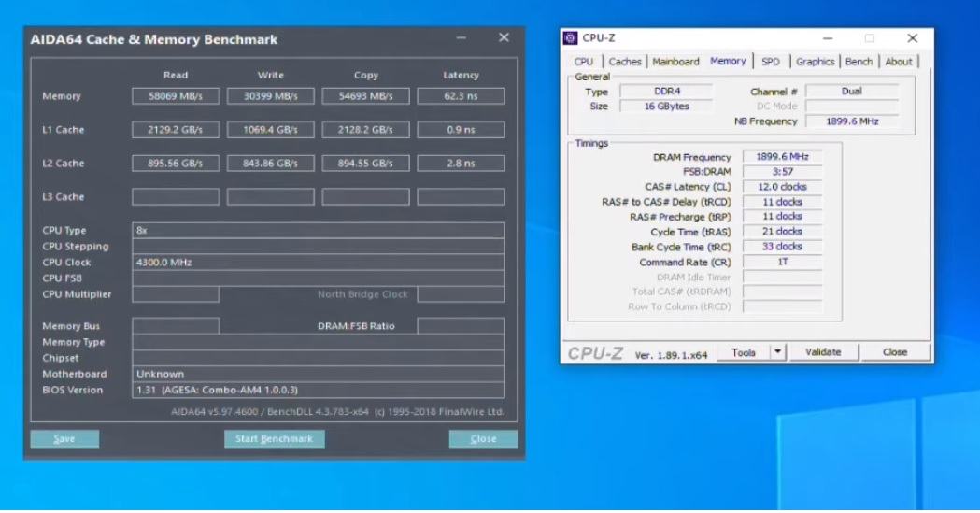The height and width of the screenshot is (513, 980).
Task: Open the Bench tab in CPU-Z
Action: click(x=859, y=62)
